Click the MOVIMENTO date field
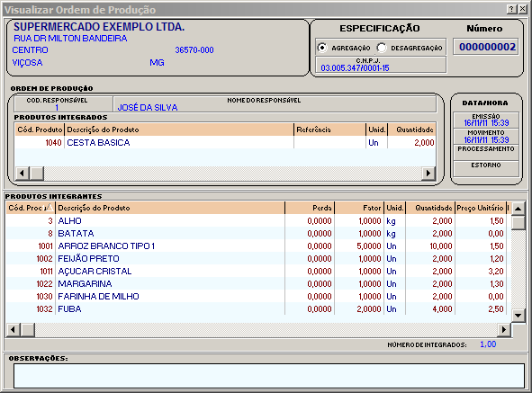532x393 pixels. pyautogui.click(x=486, y=137)
